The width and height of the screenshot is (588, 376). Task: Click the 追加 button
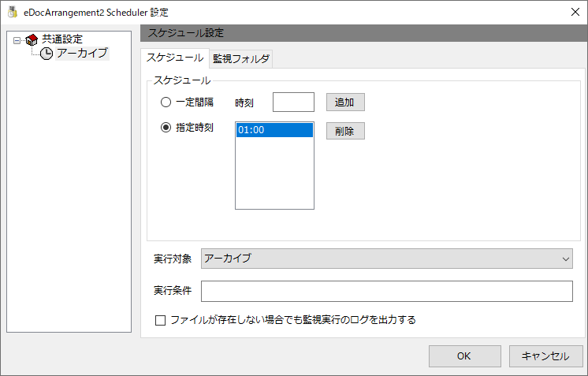click(x=345, y=102)
